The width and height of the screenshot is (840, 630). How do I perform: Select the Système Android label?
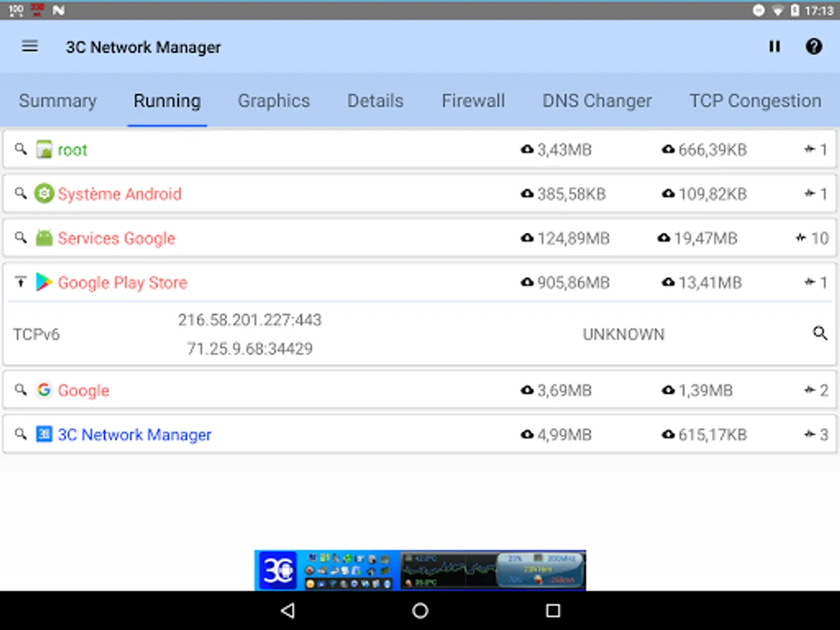coord(119,194)
